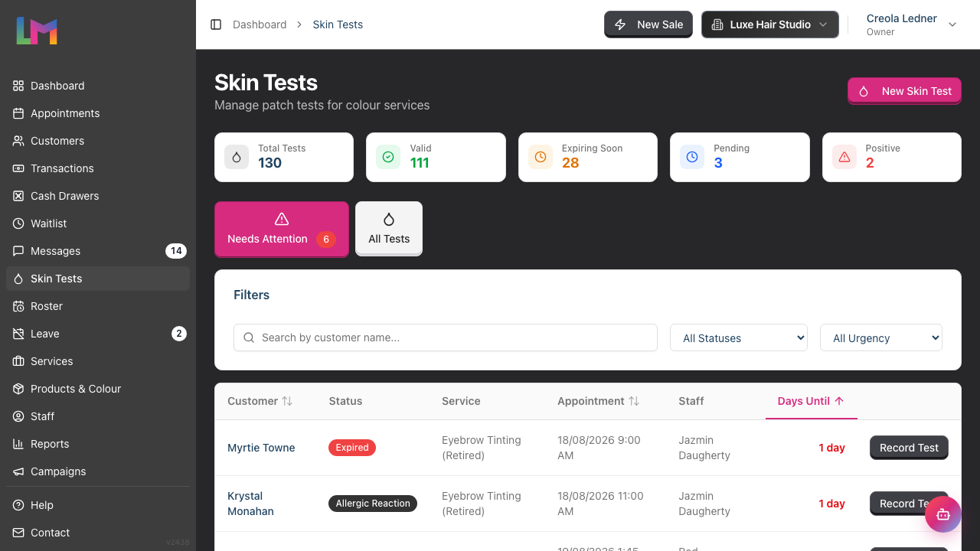This screenshot has height=551, width=980.
Task: Click the Total Tests droplet icon
Action: [x=237, y=157]
